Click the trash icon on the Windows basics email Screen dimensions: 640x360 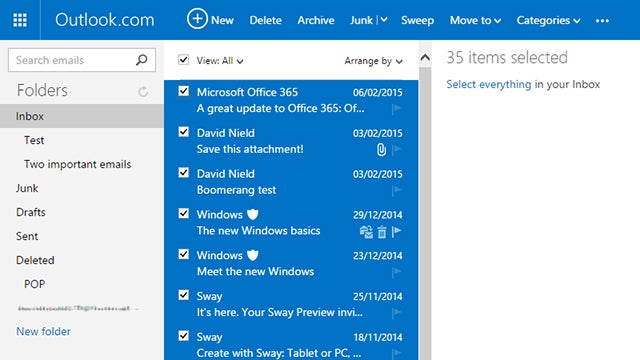pos(382,232)
